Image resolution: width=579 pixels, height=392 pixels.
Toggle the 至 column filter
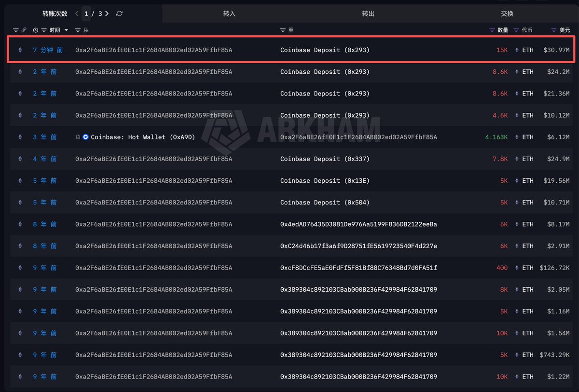(x=282, y=30)
